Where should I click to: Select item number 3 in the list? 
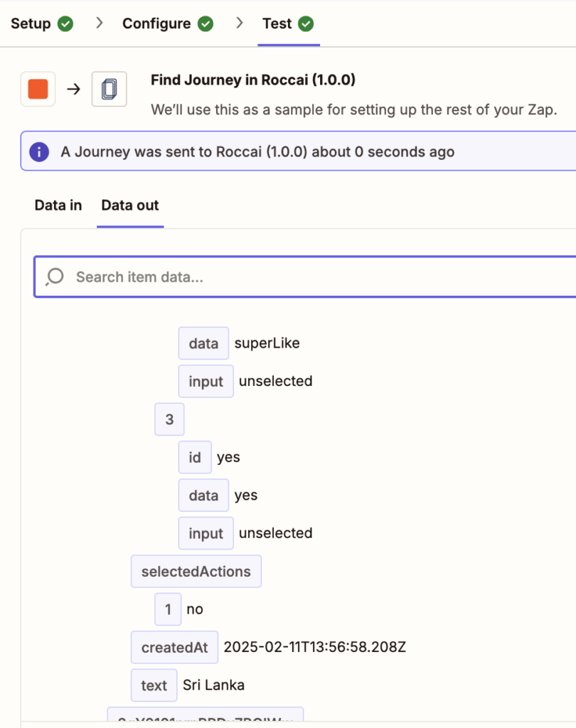coord(169,419)
